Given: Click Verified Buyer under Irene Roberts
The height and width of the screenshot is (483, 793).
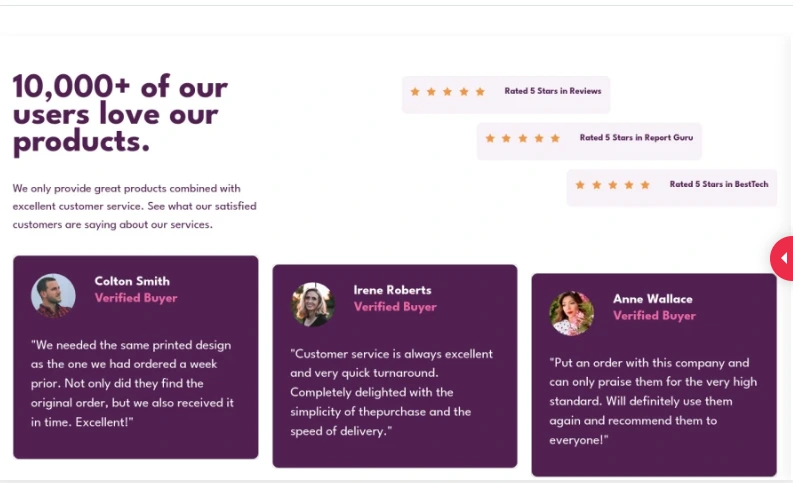Looking at the screenshot, I should pos(395,307).
